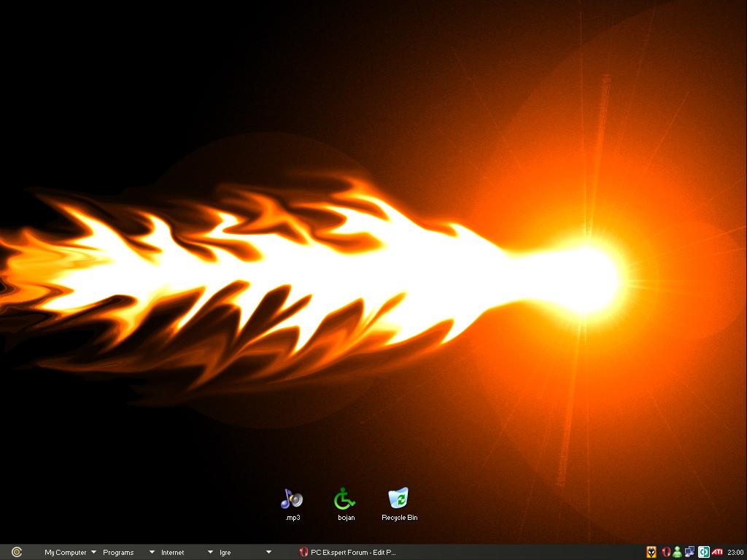The image size is (747, 560).
Task: Switch to PC Ekspert Forum taskbar window
Action: click(x=349, y=552)
